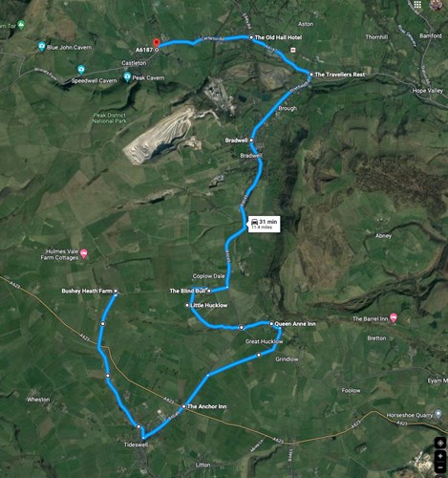Select the red destination pin near A6187

point(156,43)
